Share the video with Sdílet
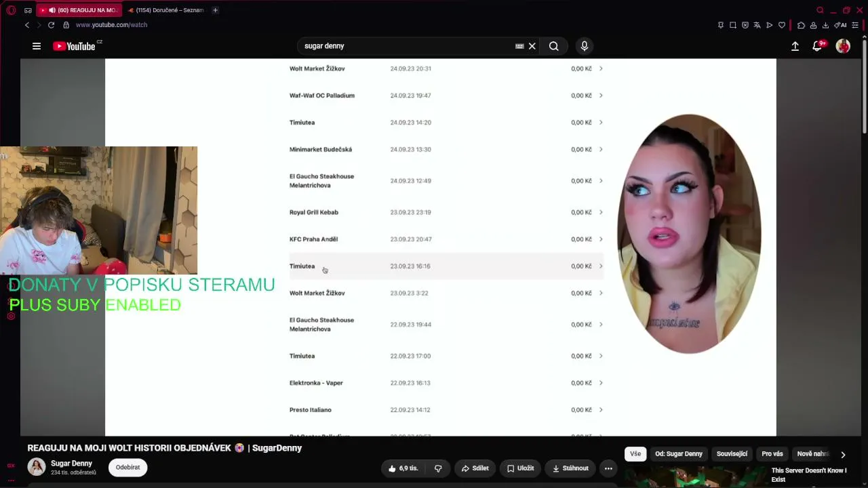Viewport: 868px width, 488px height. pyautogui.click(x=475, y=468)
